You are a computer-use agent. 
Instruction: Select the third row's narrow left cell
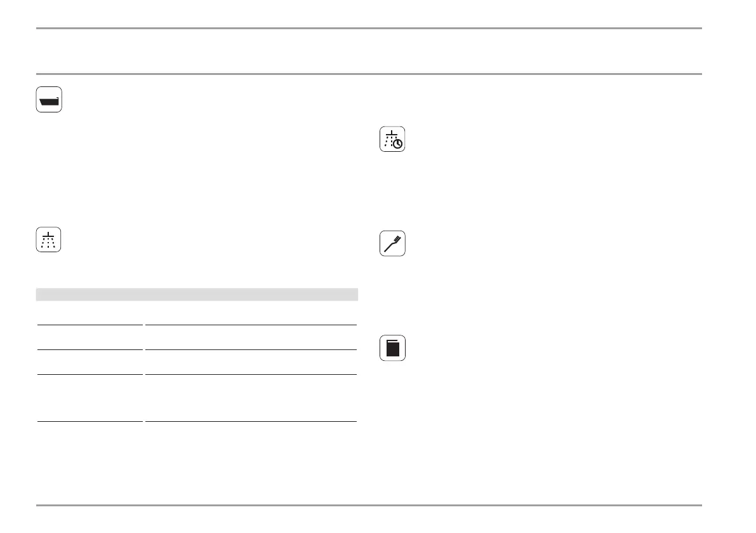pos(90,362)
